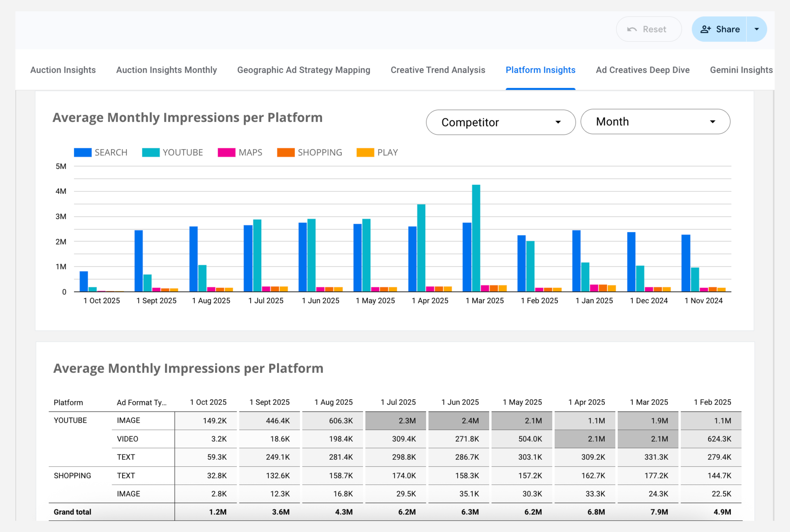This screenshot has width=790, height=532.
Task: Sort by the Platform column header
Action: coord(68,402)
